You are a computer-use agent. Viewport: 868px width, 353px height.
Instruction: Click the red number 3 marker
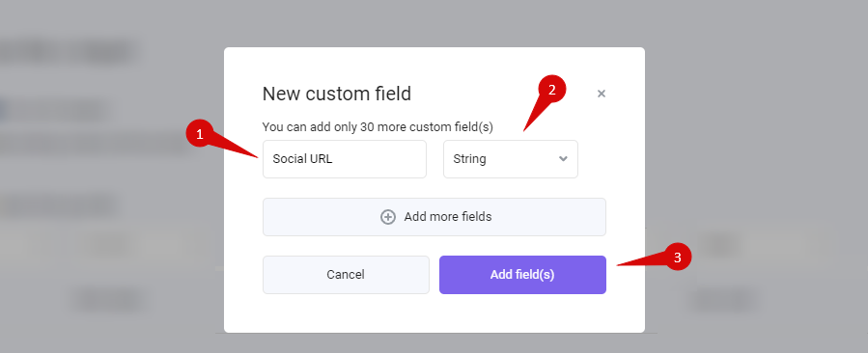(x=678, y=258)
